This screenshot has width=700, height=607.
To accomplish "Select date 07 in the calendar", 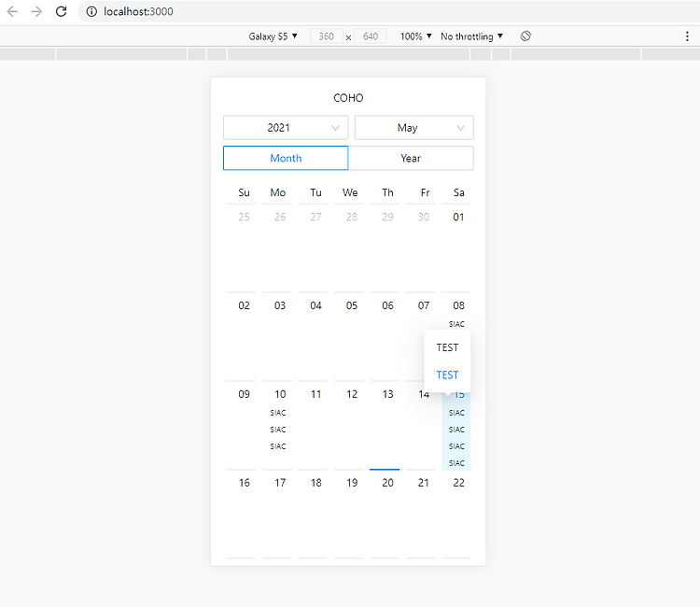I will coord(424,305).
